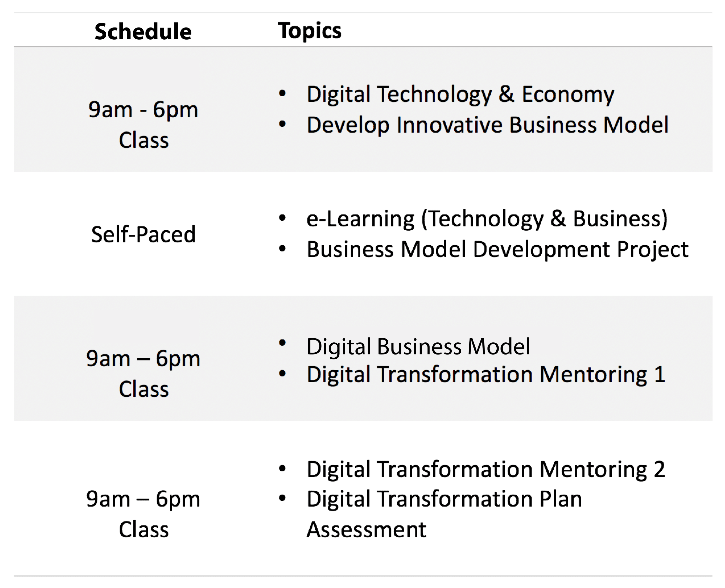Click the first 9am - 6pm Class cell
Screen dimensions: 725x588
click(143, 125)
